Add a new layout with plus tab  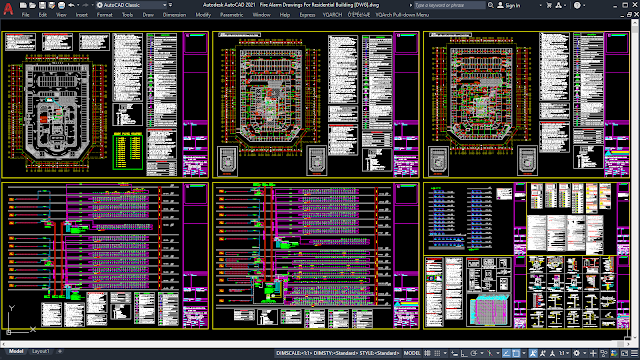pos(60,351)
